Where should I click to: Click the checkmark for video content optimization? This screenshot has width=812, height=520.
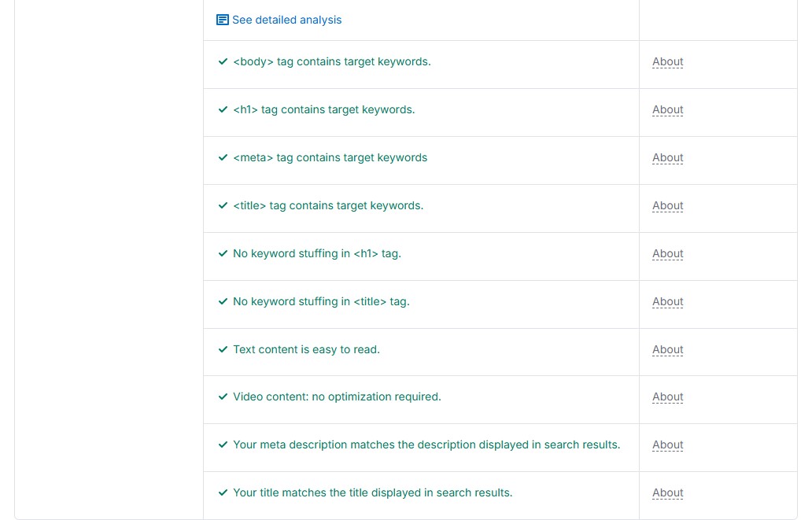pos(223,396)
